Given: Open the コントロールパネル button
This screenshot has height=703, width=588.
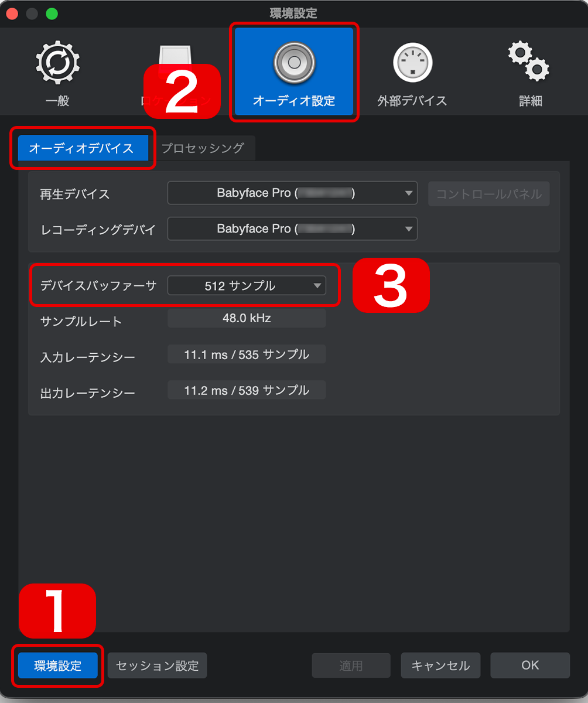Looking at the screenshot, I should coord(489,194).
